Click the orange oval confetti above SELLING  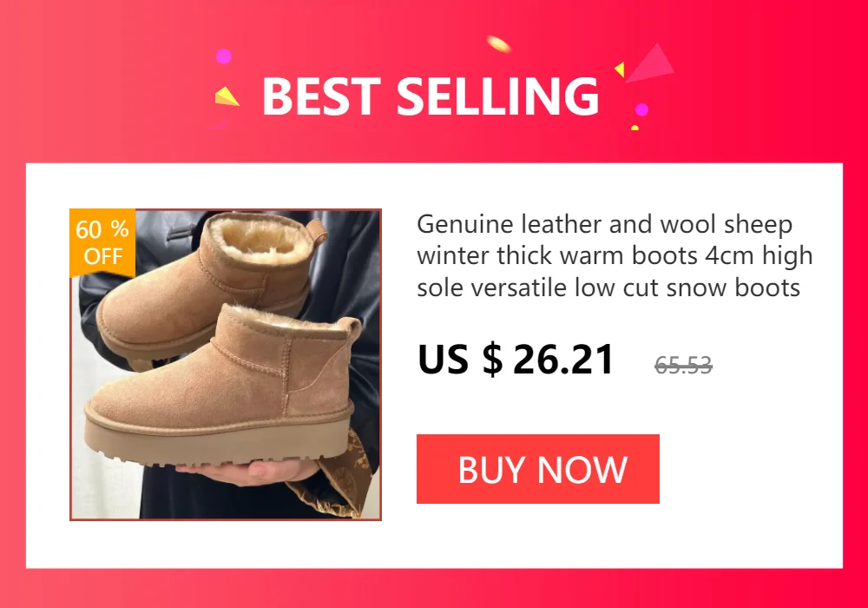point(499,43)
